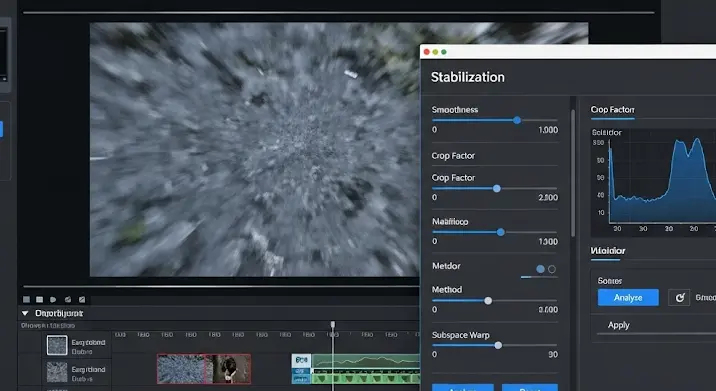Screen dimensions: 716x391
Task: Select the second track thumbnail in the timeline
Action: click(57, 372)
